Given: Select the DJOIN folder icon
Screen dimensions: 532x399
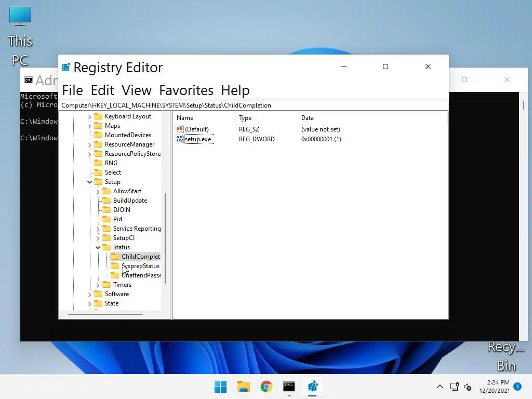Looking at the screenshot, I should 107,210.
